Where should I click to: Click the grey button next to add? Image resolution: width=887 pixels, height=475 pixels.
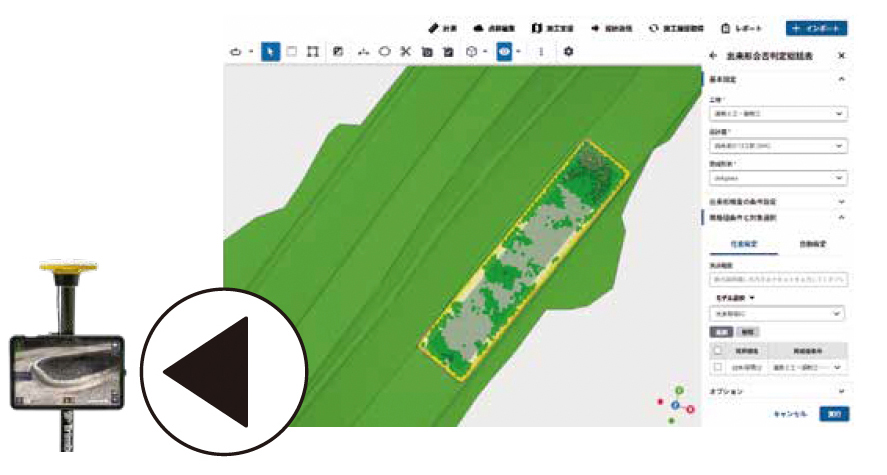(x=748, y=332)
